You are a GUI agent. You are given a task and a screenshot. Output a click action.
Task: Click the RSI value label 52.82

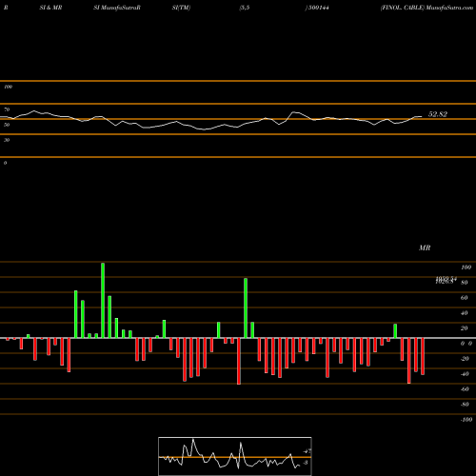coord(438,114)
